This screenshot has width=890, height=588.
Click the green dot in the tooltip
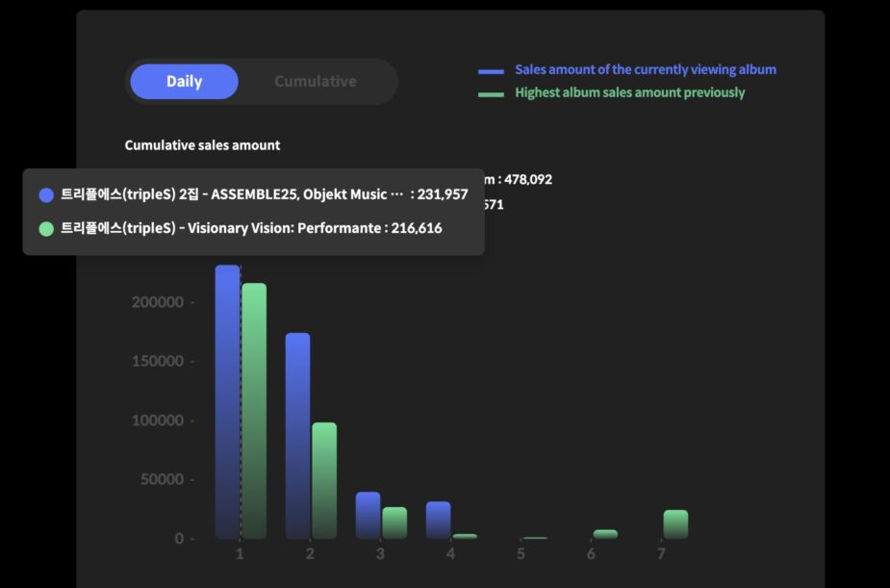(x=46, y=229)
